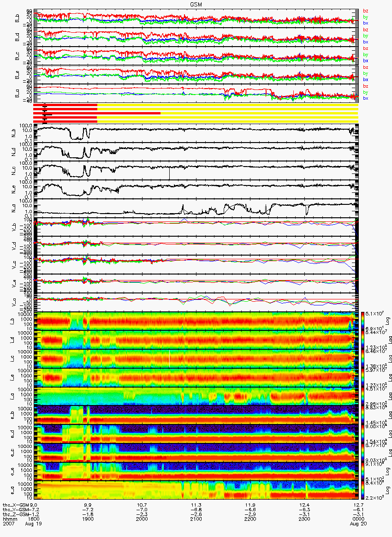Click the 2200 time tick label
This screenshot has height=537, width=392.
pos(250,519)
